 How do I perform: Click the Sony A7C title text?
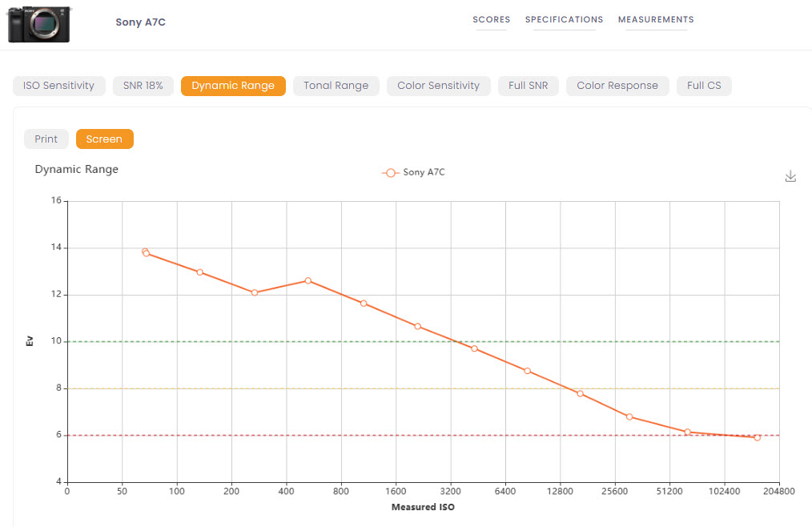point(140,22)
